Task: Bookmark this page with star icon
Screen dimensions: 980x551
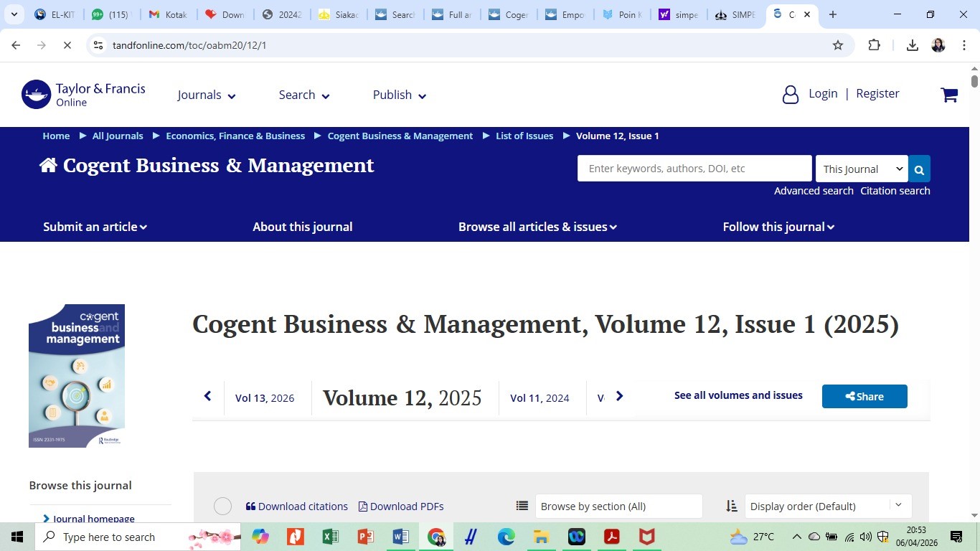Action: (837, 45)
